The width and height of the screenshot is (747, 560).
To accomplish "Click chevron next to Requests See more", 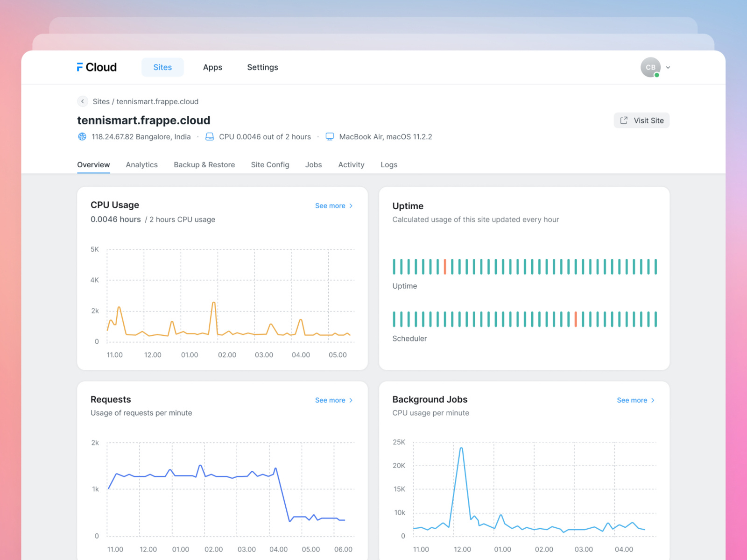I will tap(351, 400).
